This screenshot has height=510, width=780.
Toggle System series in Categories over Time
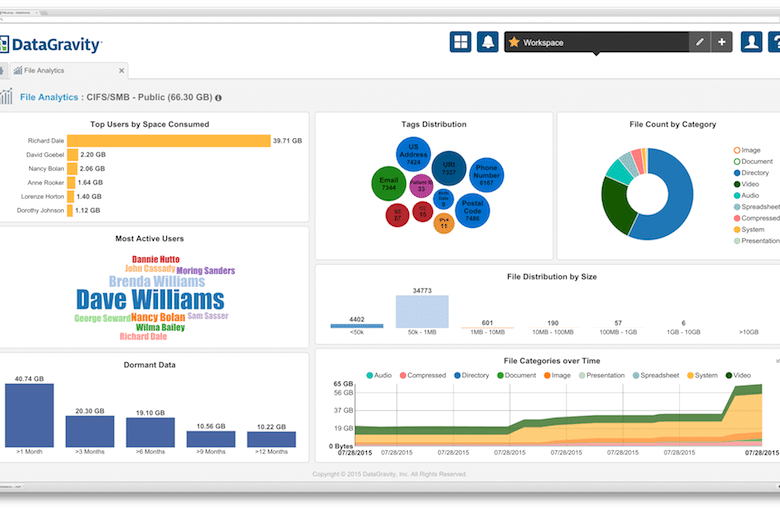pos(702,375)
